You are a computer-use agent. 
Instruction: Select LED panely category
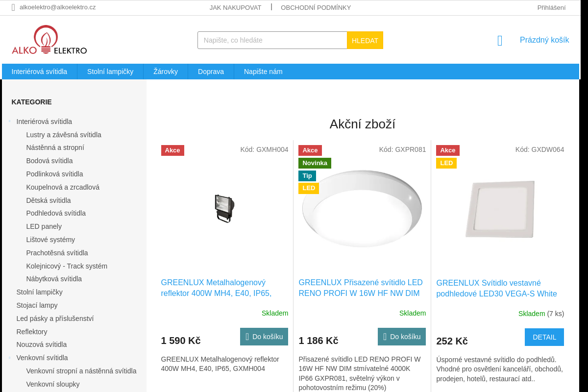click(44, 226)
